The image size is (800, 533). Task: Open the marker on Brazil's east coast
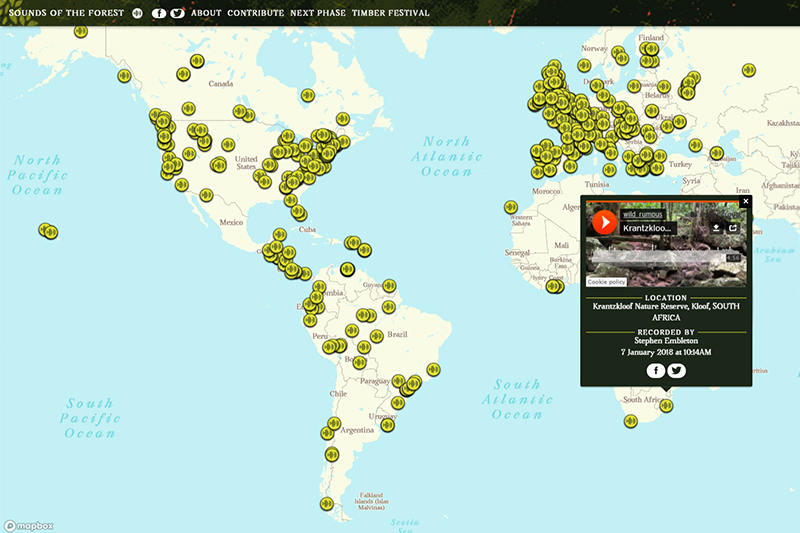click(x=433, y=369)
